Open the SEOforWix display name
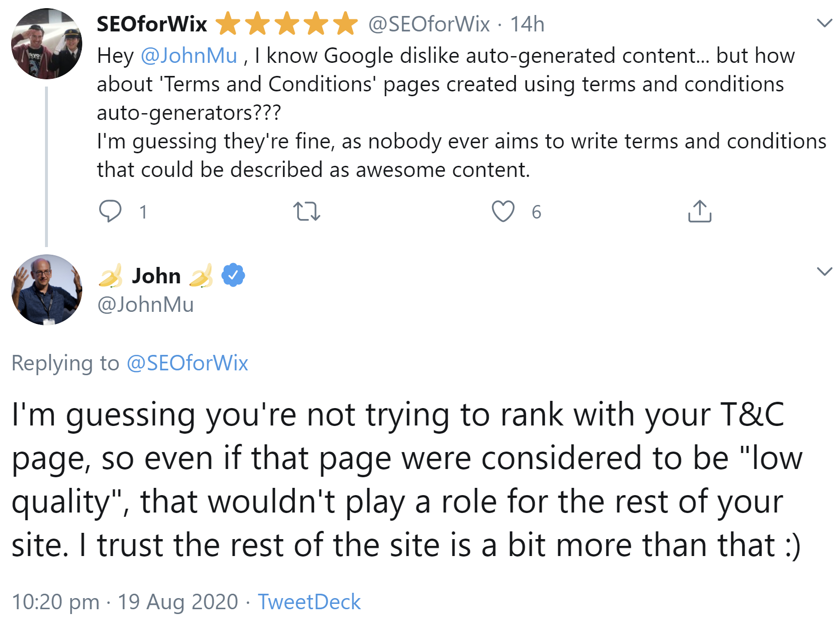840x630 pixels. coord(152,24)
